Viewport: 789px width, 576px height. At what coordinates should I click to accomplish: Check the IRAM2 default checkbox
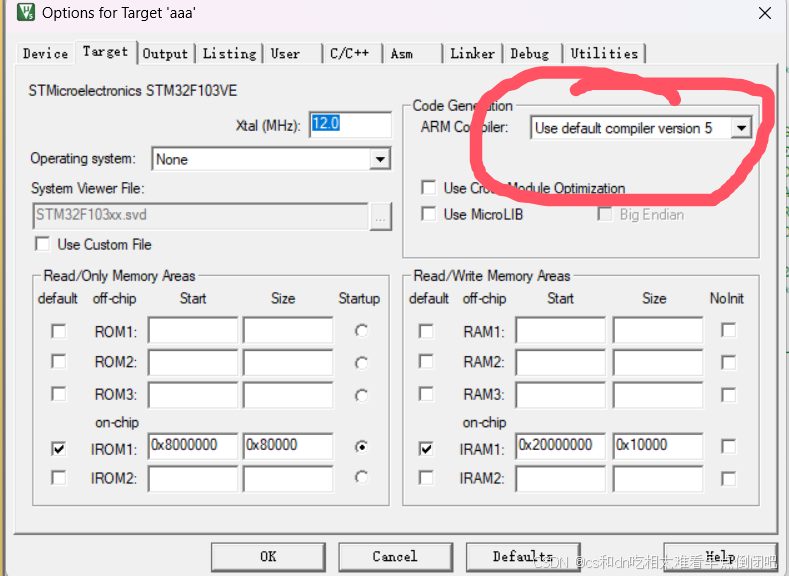(426, 477)
